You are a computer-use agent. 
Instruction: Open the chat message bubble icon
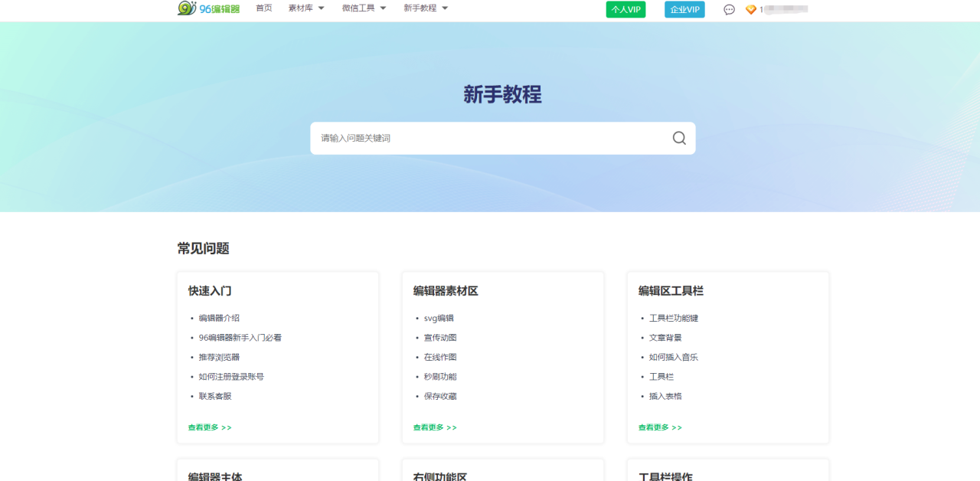(729, 10)
